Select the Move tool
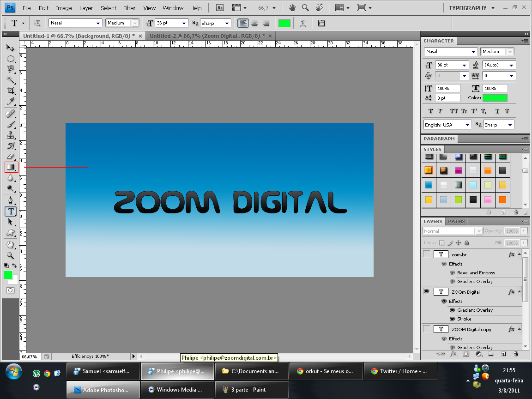This screenshot has height=399, width=532. tap(11, 48)
